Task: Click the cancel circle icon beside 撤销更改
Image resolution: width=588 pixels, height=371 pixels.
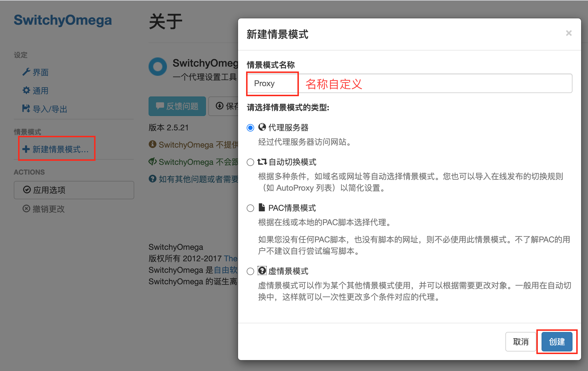Action: (26, 208)
